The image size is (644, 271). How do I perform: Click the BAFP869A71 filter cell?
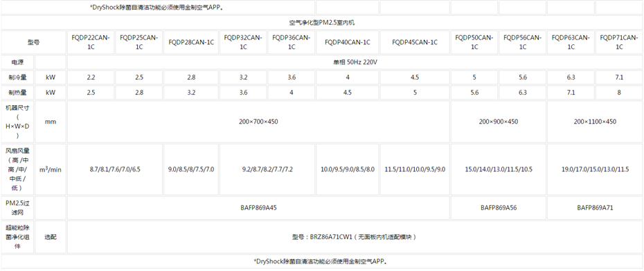595,208
